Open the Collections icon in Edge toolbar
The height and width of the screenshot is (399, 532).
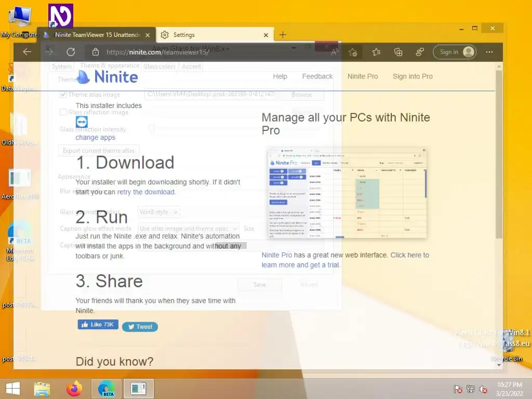[x=398, y=52]
